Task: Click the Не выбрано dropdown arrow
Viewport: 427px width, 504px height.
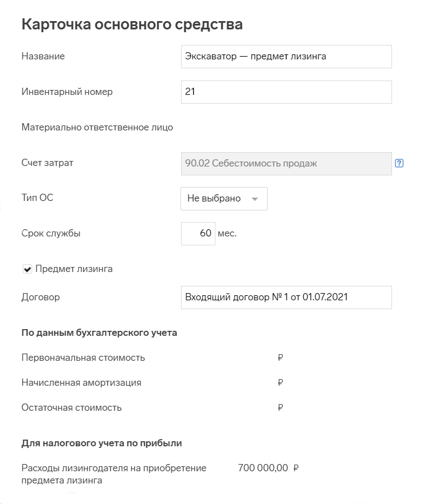Action: point(255,199)
